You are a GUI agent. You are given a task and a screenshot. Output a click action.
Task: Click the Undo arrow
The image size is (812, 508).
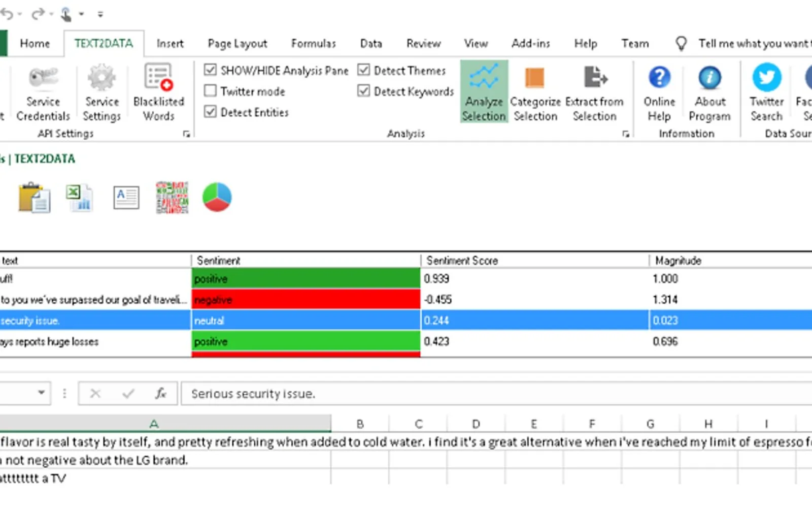pyautogui.click(x=7, y=14)
